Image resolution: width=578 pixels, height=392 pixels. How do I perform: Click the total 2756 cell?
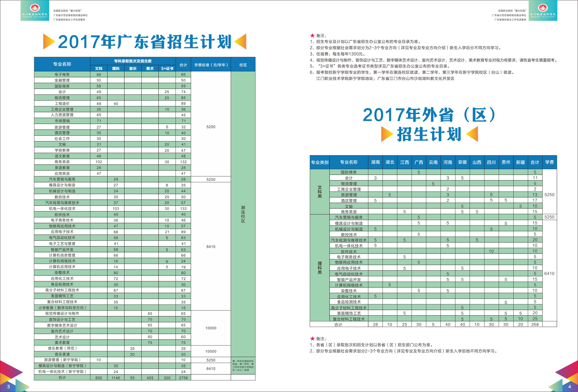point(183,378)
